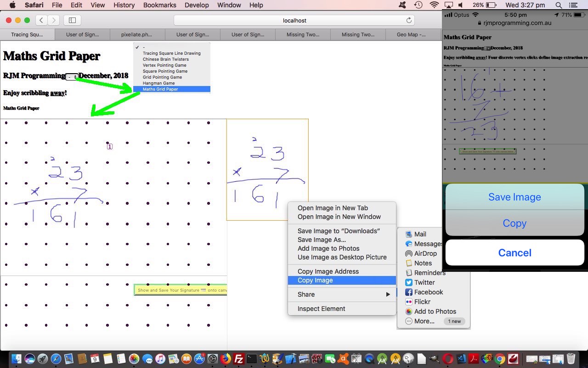Choose Open Image in New Window
Viewport: 588px width, 368px height.
[x=342, y=217]
